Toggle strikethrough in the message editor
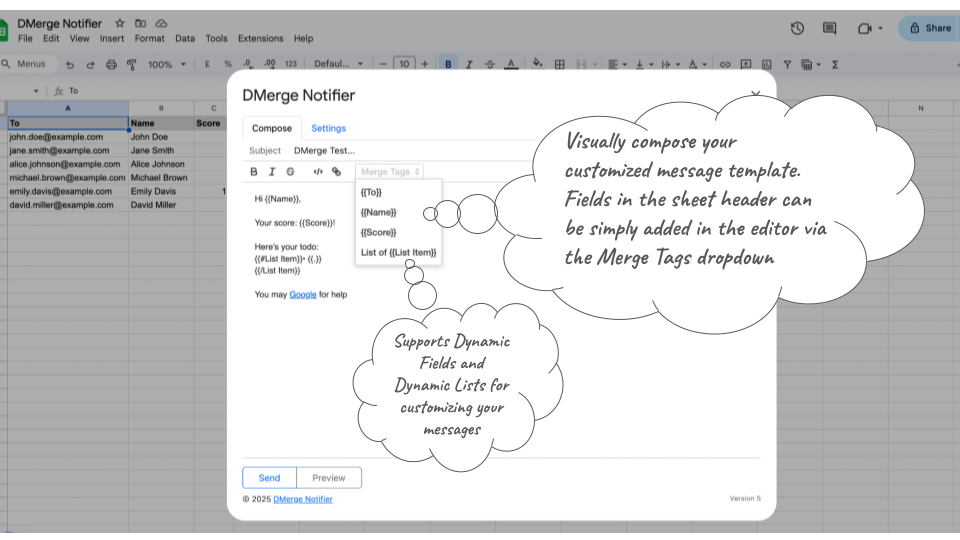The height and width of the screenshot is (540, 960). 290,171
